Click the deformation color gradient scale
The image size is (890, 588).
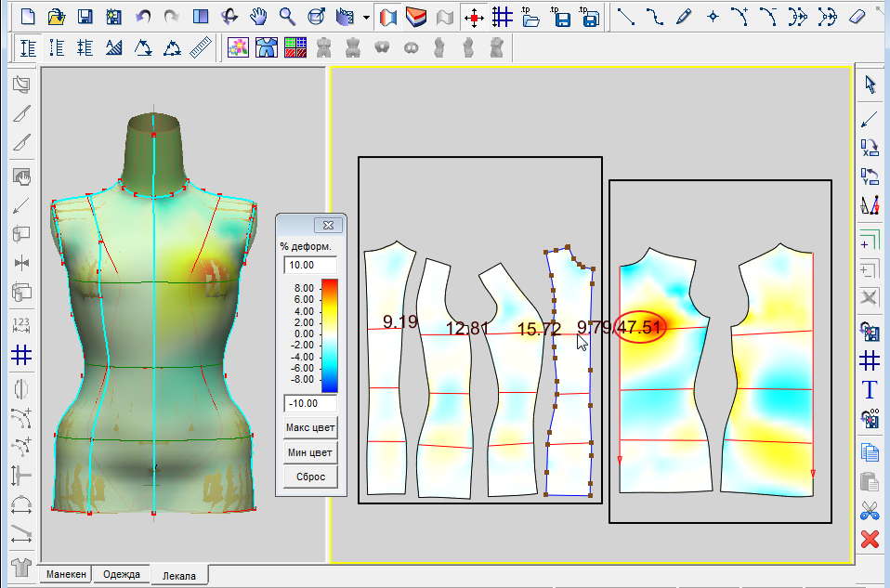[x=328, y=333]
